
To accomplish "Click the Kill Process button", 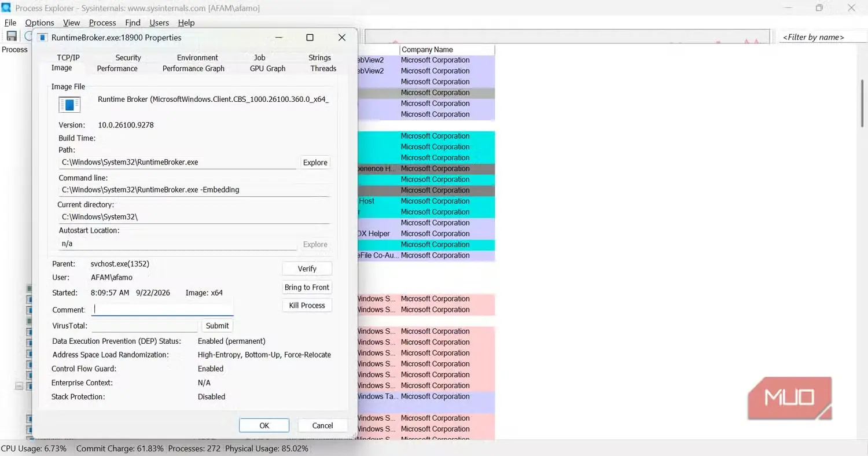I will (x=307, y=305).
